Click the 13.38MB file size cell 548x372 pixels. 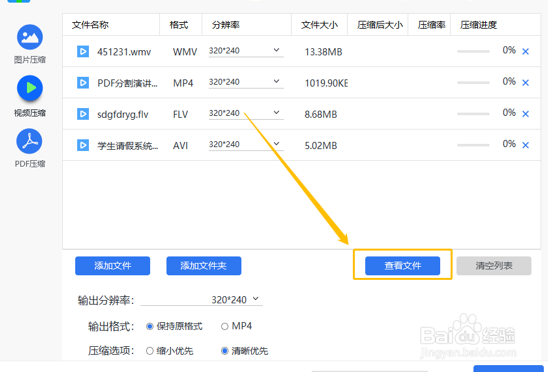323,52
